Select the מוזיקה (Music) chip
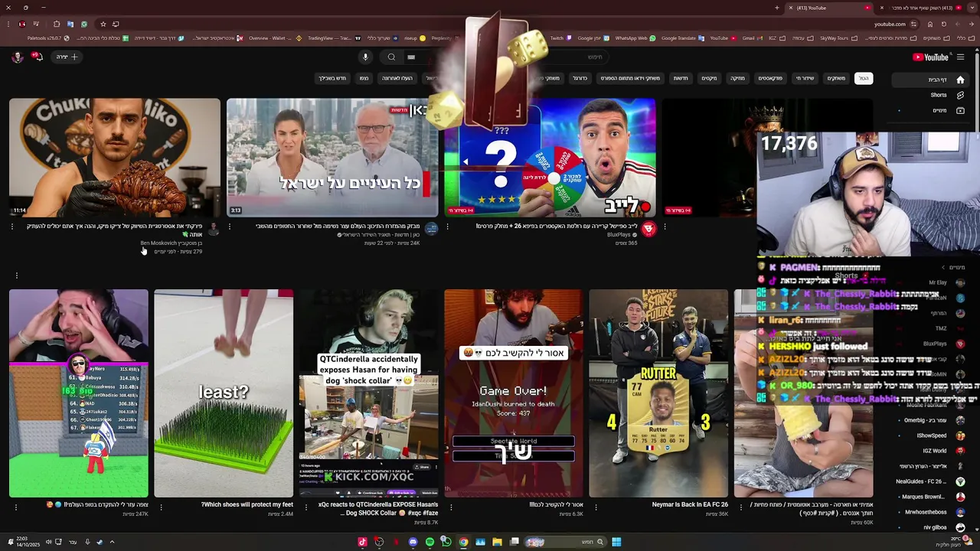The width and height of the screenshot is (980, 551). coord(737,78)
